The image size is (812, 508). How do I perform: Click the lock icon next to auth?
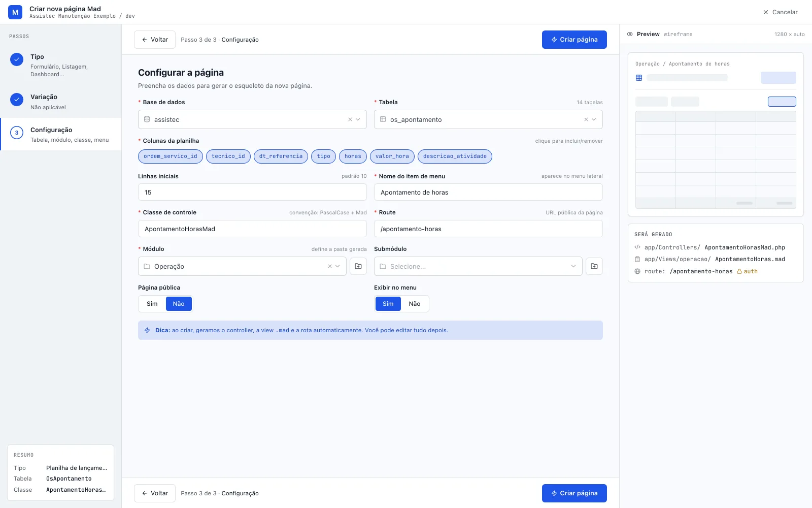(739, 271)
